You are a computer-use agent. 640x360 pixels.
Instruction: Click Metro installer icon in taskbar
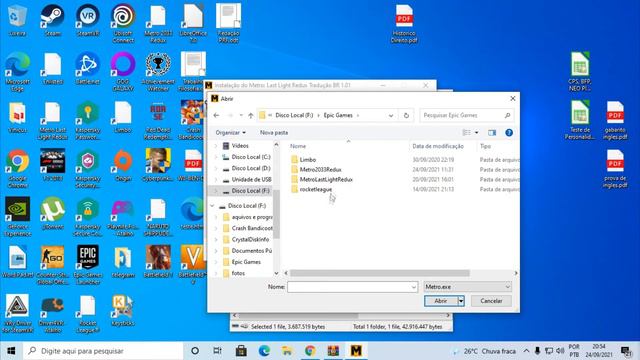356,351
